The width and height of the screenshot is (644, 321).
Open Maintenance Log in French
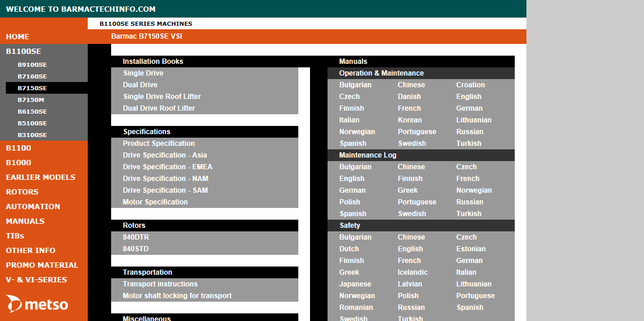[467, 179]
